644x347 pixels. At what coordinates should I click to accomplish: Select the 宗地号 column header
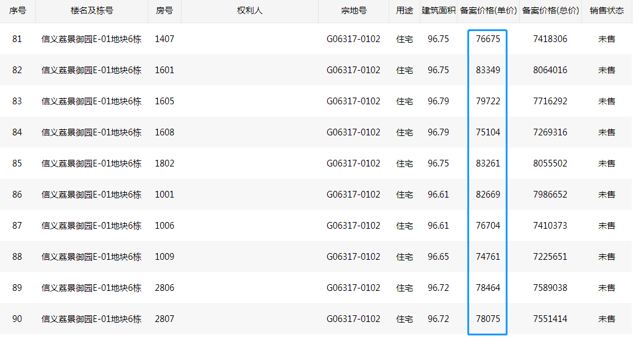point(353,11)
